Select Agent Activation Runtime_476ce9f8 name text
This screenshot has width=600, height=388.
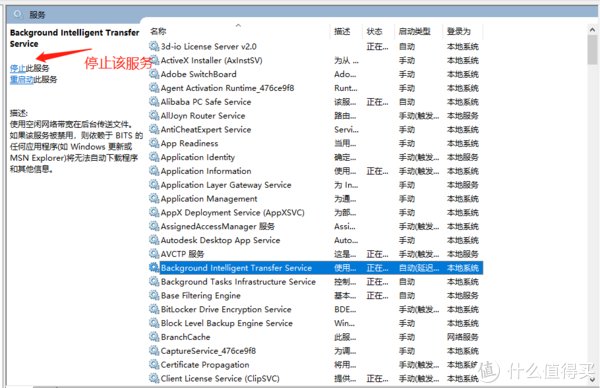tap(227, 88)
